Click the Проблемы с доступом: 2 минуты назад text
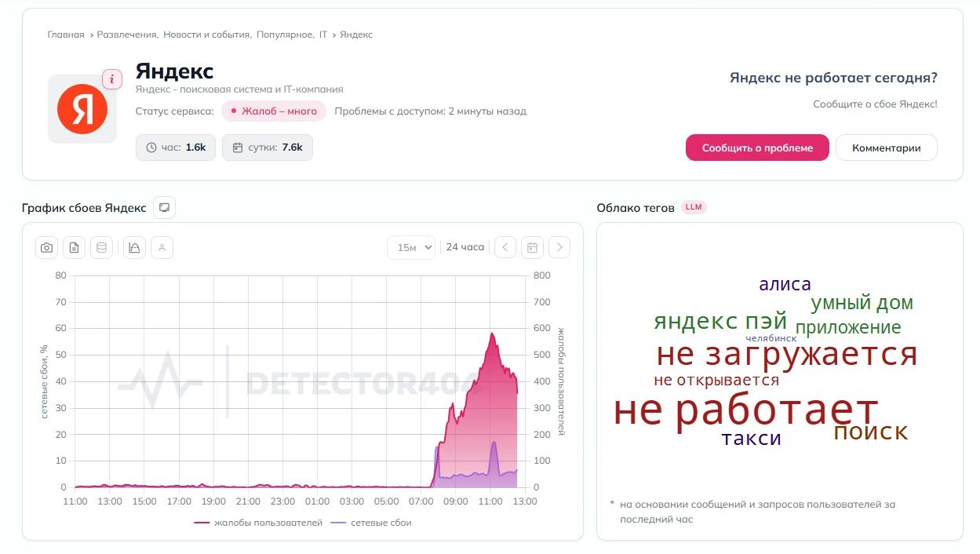 (x=430, y=111)
